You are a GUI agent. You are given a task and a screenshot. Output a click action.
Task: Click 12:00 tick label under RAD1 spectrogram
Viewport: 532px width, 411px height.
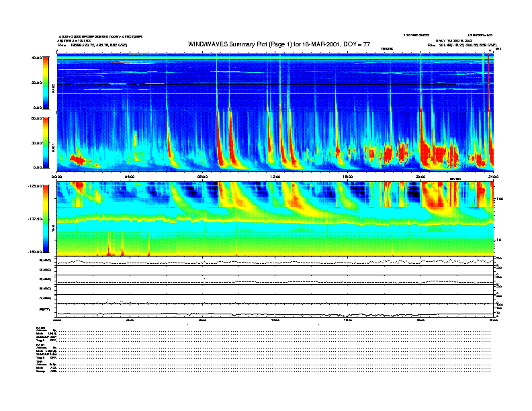point(275,177)
